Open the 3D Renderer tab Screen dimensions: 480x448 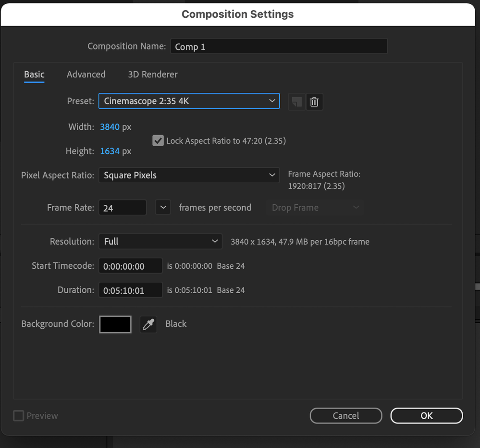pyautogui.click(x=153, y=75)
